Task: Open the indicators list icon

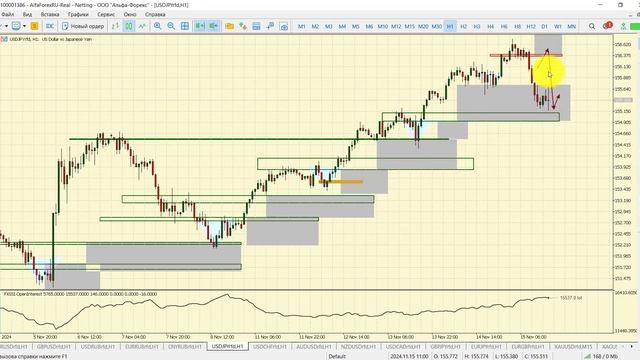Action: [243, 26]
